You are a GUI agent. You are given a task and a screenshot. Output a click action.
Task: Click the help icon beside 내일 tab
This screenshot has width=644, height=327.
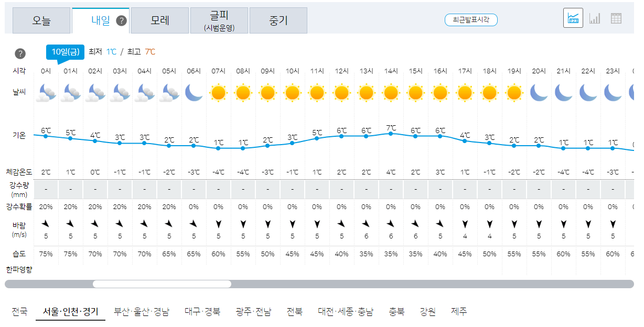[x=121, y=20]
